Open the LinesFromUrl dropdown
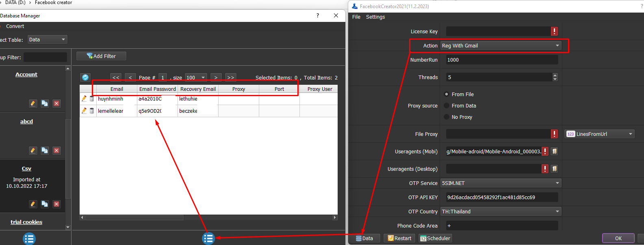 point(599,134)
